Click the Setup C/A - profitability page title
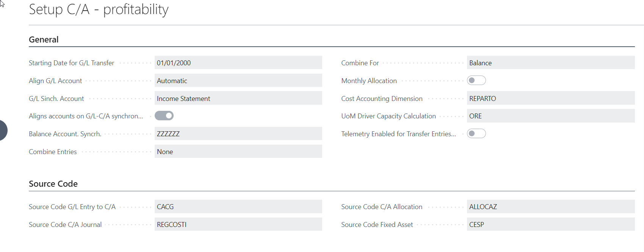 click(x=99, y=9)
